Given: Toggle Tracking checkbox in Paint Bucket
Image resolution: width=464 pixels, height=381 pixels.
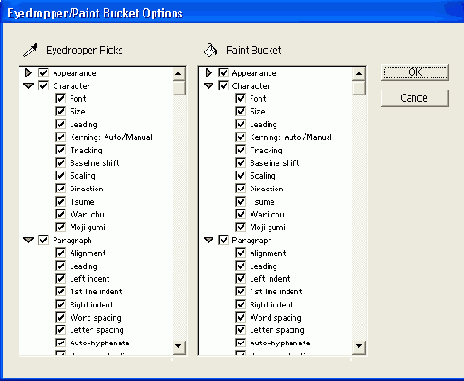Looking at the screenshot, I should click(240, 150).
